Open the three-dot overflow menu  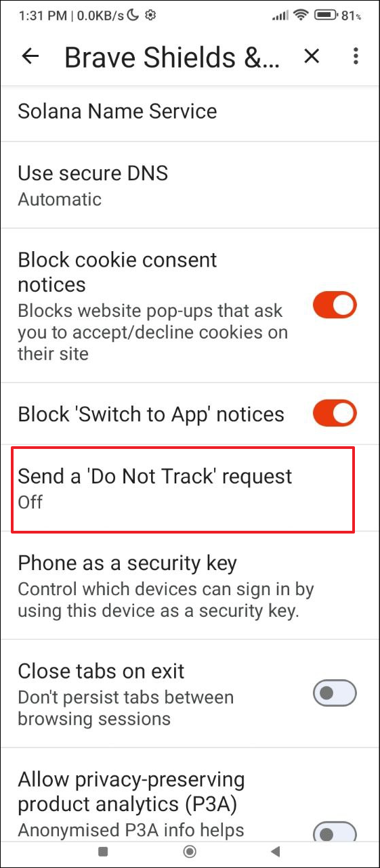[356, 57]
